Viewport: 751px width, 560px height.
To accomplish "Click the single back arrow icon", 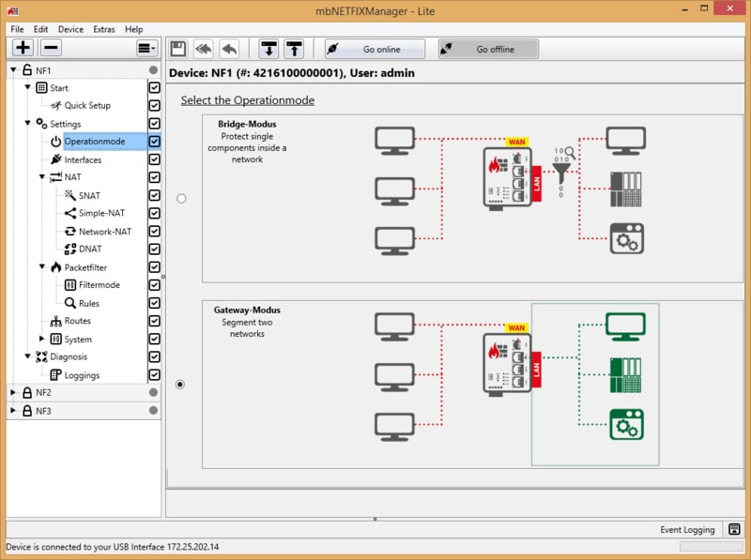I will [229, 49].
